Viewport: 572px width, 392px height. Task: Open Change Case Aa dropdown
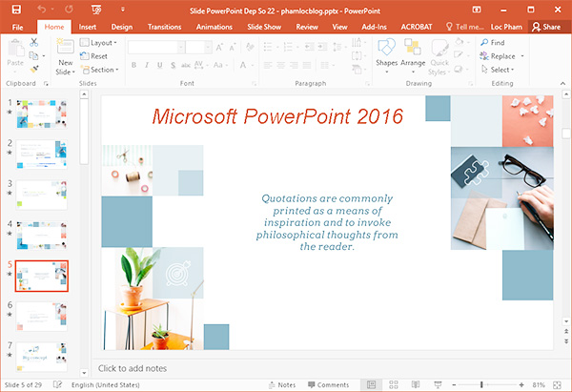click(221, 65)
